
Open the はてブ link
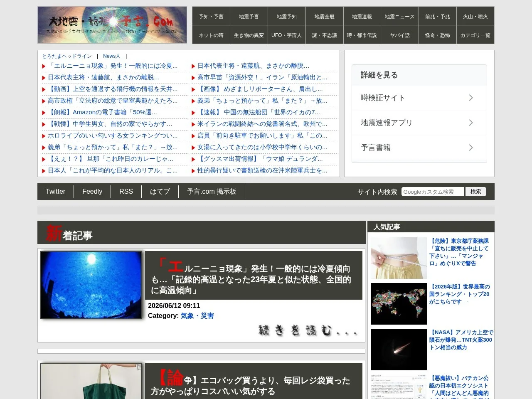click(160, 192)
